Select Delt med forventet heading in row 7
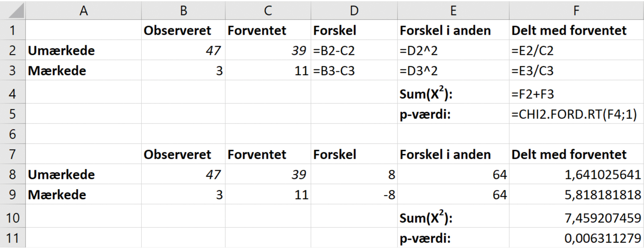The height and width of the screenshot is (249, 644). point(569,154)
